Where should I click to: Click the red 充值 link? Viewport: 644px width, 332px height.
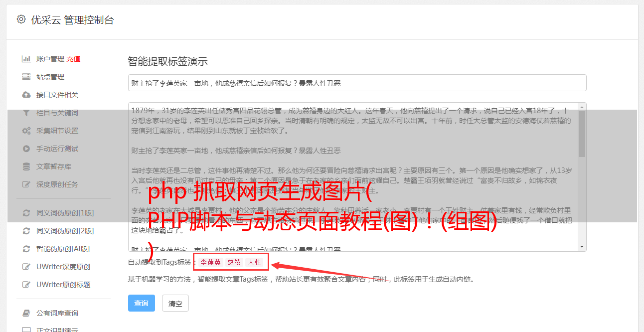(73, 59)
